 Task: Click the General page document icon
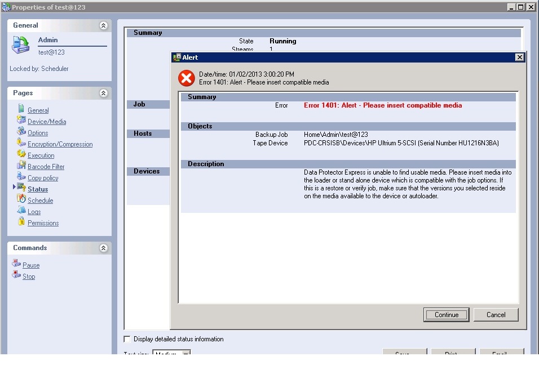point(21,109)
